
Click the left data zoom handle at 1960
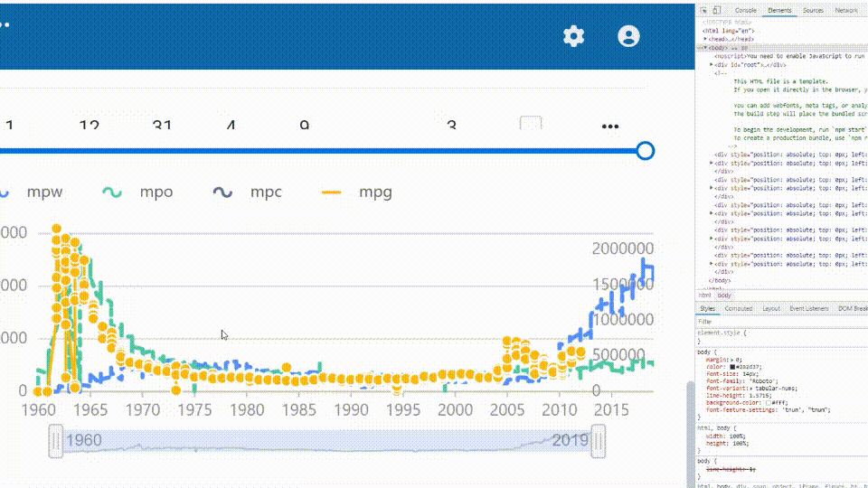[x=55, y=441]
